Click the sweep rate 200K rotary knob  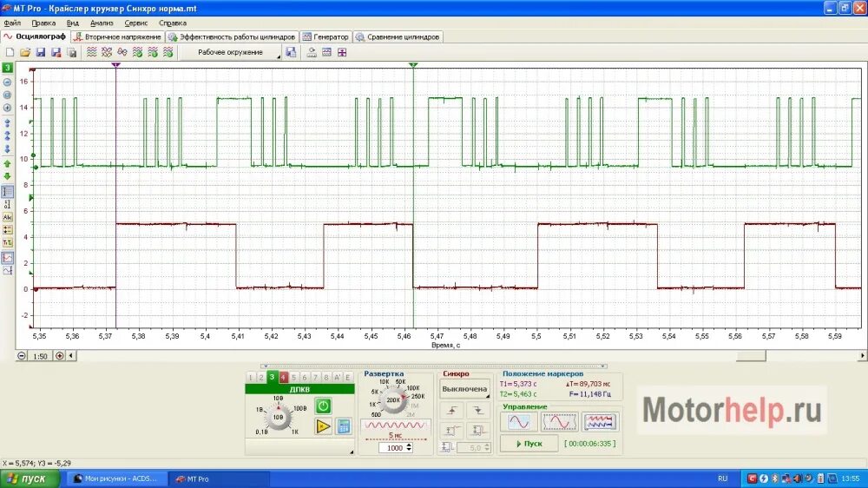coord(393,400)
